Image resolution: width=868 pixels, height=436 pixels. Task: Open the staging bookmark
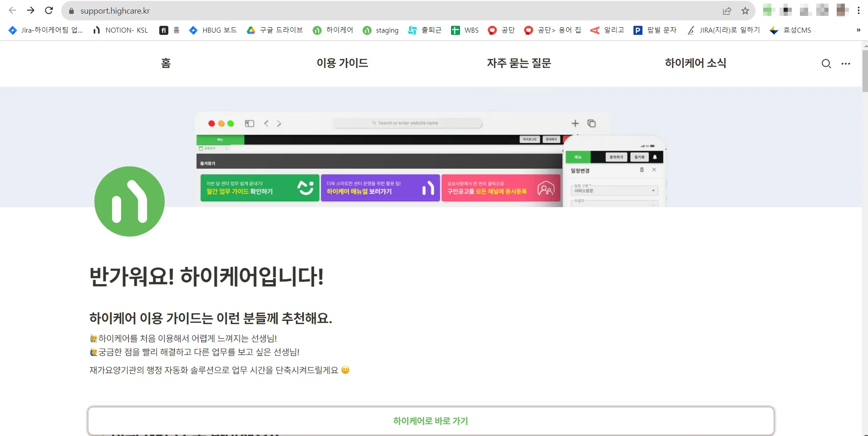click(381, 30)
